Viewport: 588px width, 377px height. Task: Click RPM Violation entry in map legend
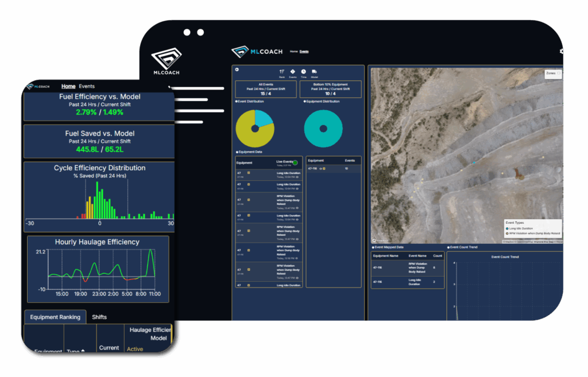[533, 234]
